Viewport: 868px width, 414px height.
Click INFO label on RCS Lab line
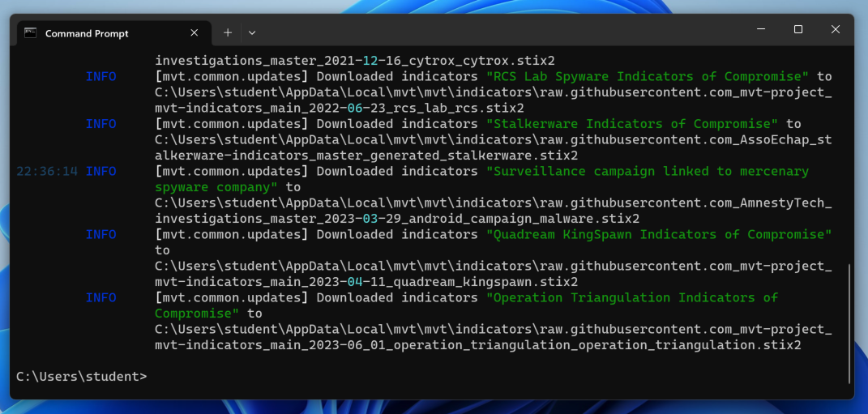coord(101,76)
